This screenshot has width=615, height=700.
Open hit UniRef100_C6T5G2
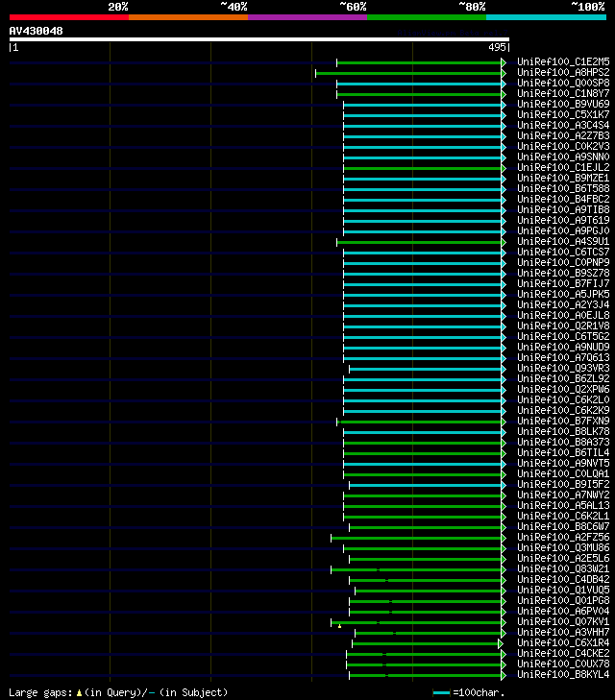click(563, 337)
